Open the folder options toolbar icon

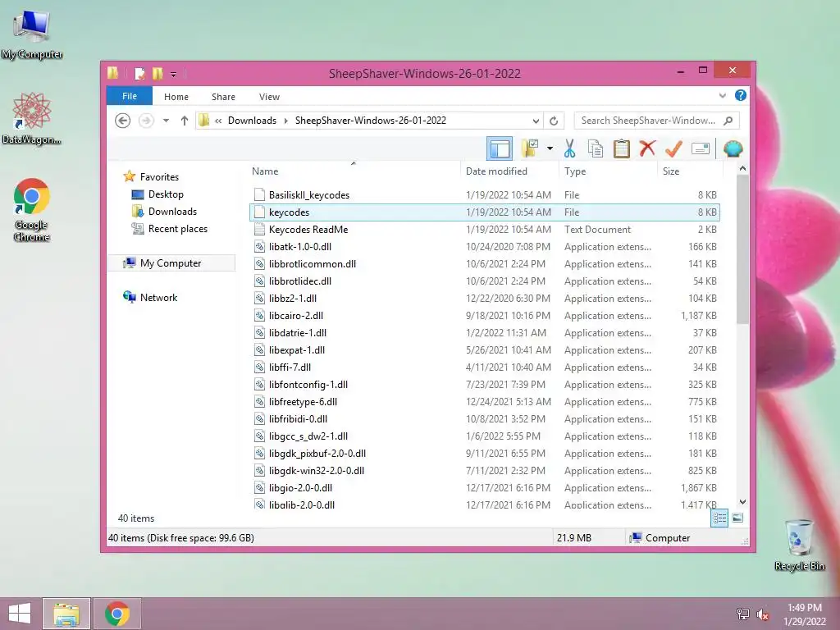pyautogui.click(x=529, y=148)
